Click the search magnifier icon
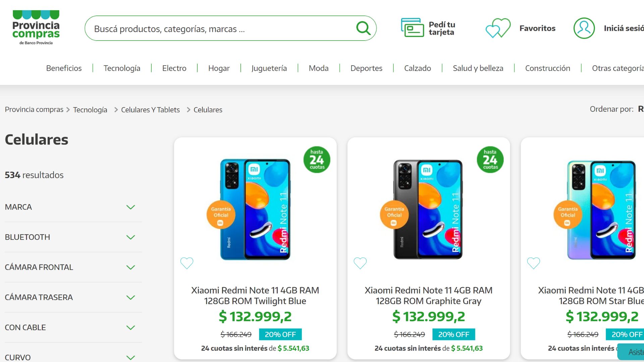The height and width of the screenshot is (362, 644). [363, 28]
